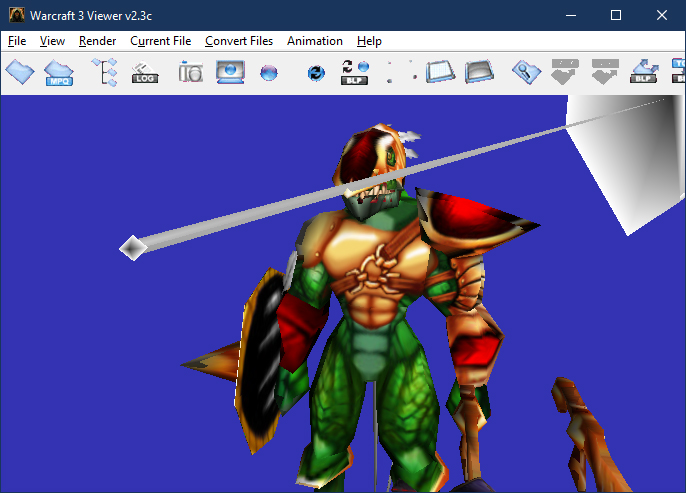Open the View menu
The height and width of the screenshot is (493, 686).
coord(52,41)
